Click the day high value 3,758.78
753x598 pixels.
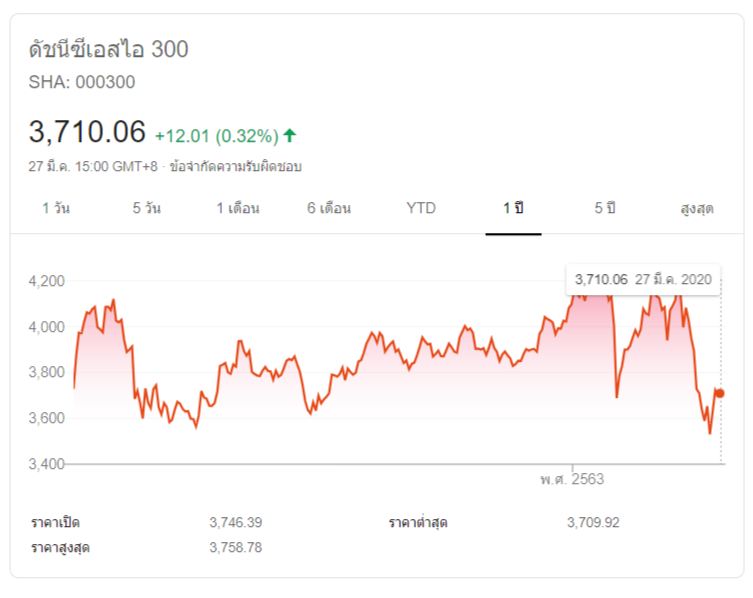coord(236,547)
